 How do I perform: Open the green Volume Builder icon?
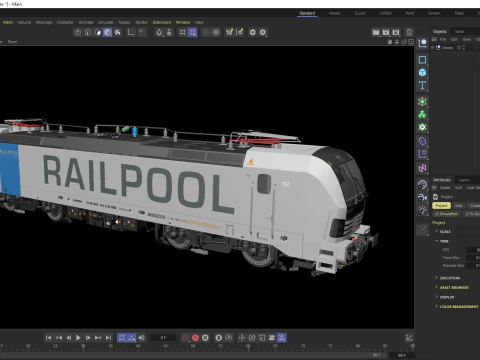pyautogui.click(x=422, y=127)
